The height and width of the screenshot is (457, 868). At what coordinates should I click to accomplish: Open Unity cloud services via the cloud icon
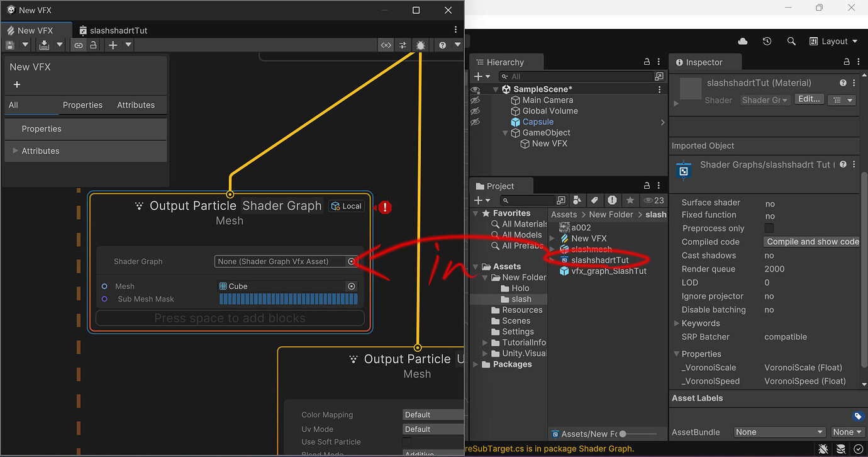point(742,40)
